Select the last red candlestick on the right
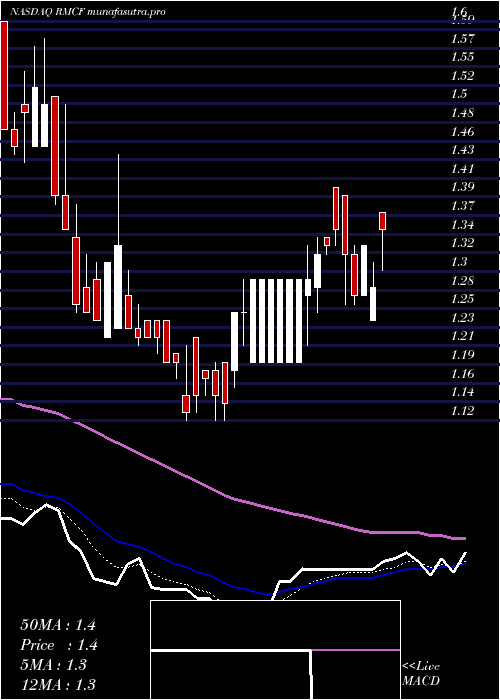 coord(383,221)
